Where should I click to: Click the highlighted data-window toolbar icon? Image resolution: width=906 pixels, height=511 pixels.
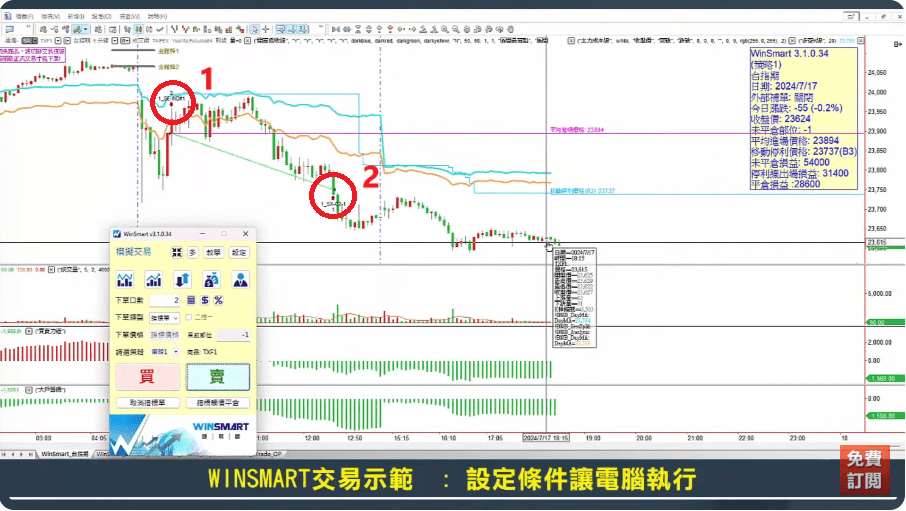281,29
